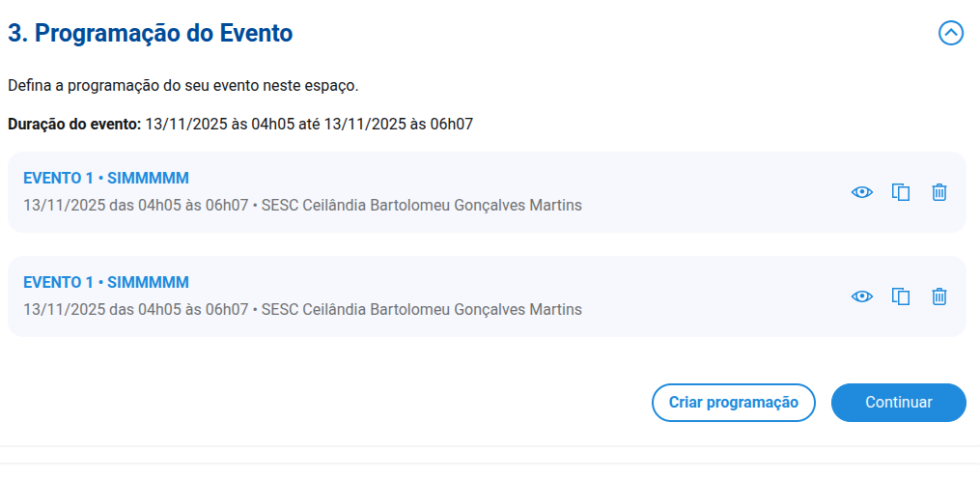Click the second event's SESC Ceilândia location text

(421, 310)
